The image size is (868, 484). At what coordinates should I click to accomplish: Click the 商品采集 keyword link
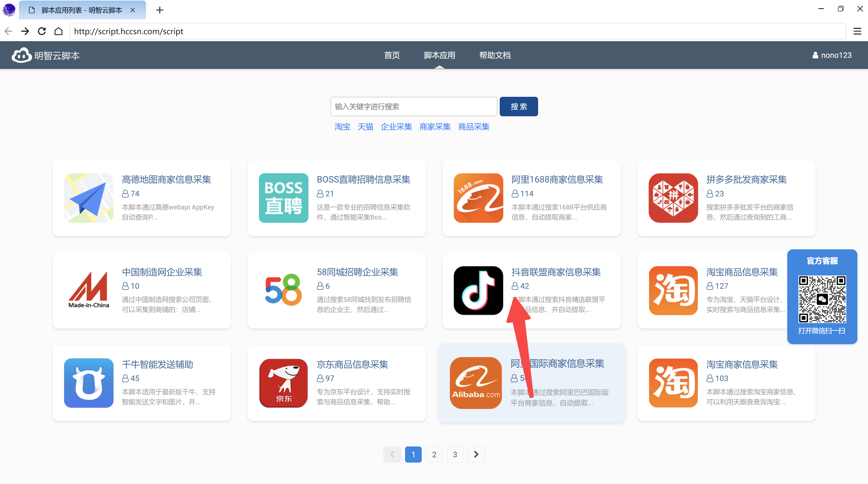[x=474, y=127]
